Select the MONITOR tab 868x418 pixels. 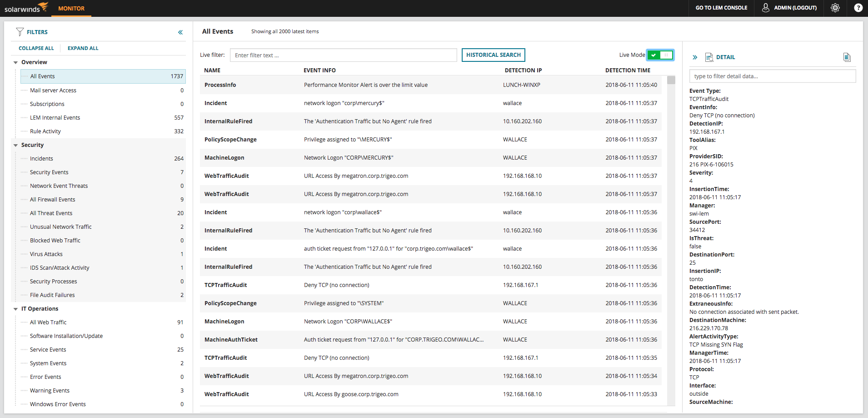coord(71,8)
